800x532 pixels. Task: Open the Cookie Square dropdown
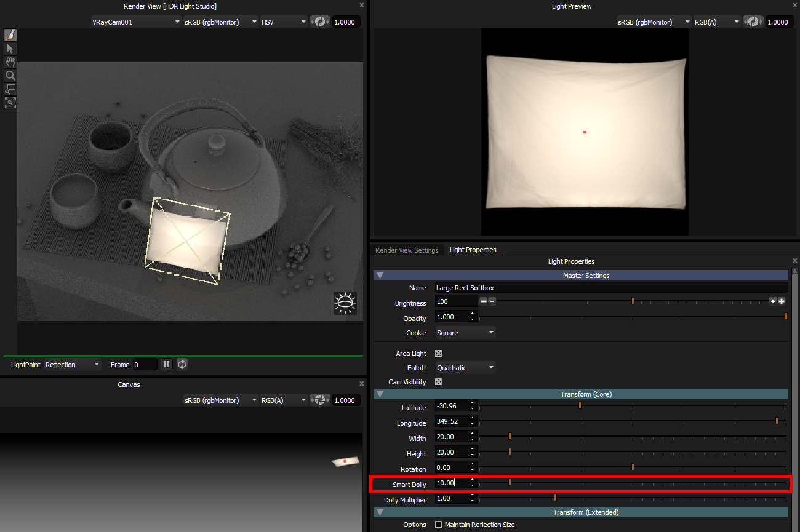pyautogui.click(x=465, y=333)
